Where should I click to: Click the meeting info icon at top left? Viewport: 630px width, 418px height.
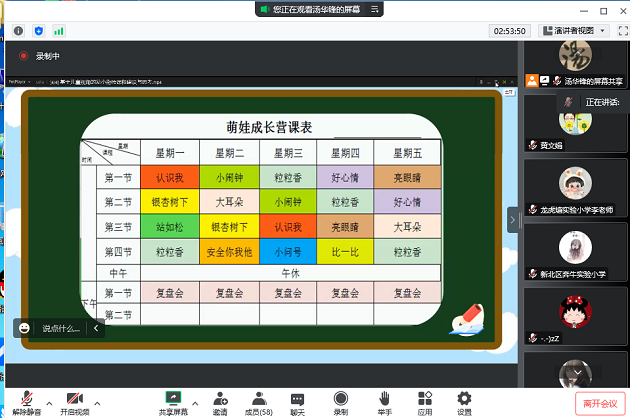18,31
